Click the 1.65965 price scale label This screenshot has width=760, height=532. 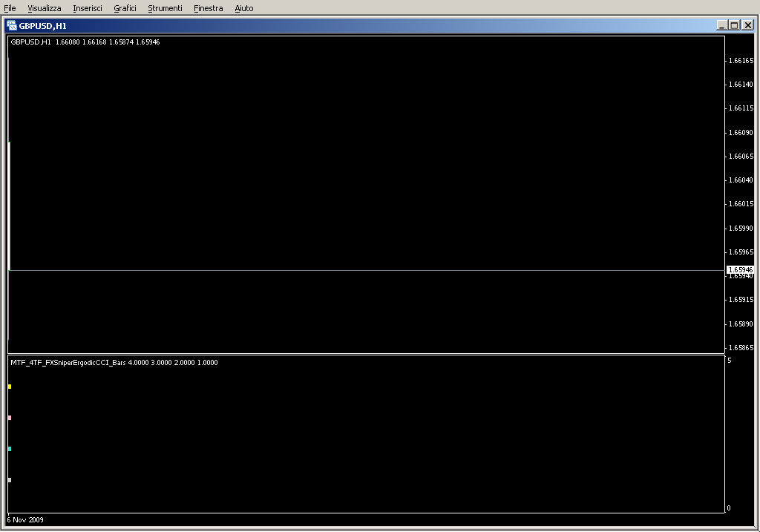point(741,252)
